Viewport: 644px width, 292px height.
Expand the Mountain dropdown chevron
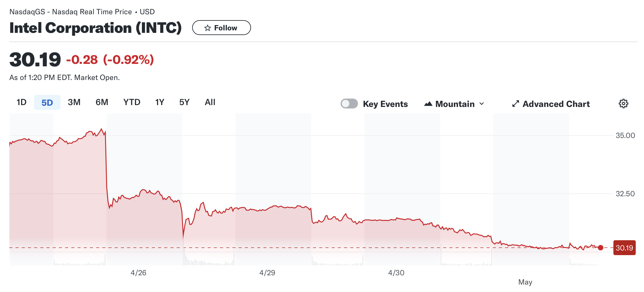[482, 104]
